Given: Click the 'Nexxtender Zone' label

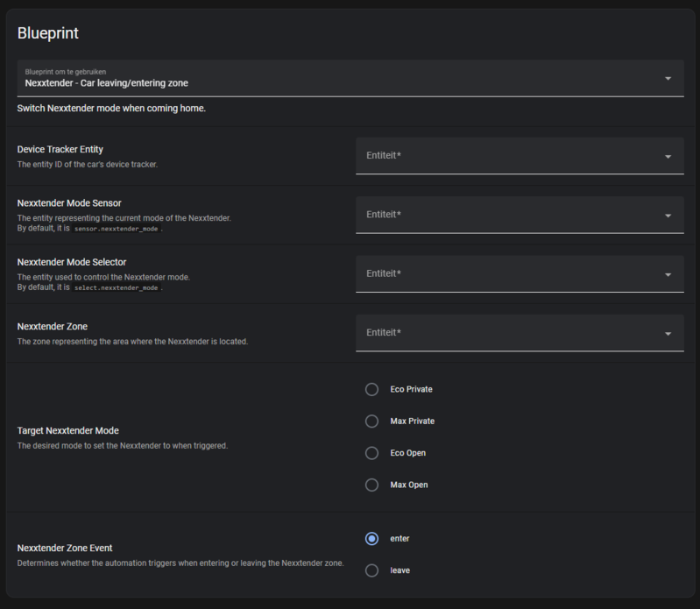Looking at the screenshot, I should pyautogui.click(x=53, y=326).
